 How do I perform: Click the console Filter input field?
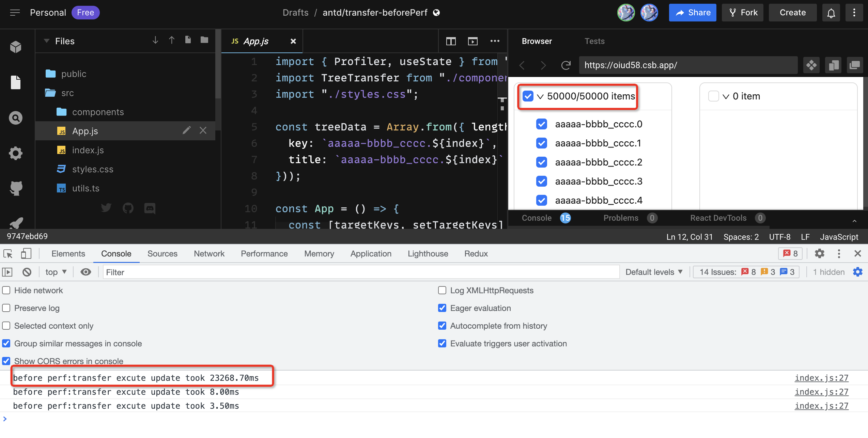361,272
